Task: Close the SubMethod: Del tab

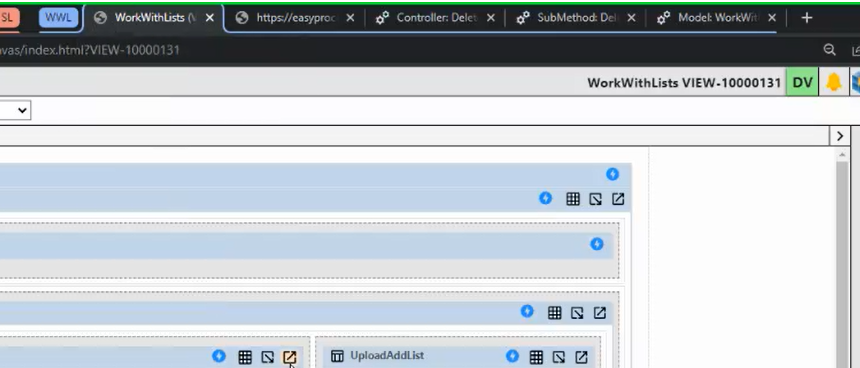Action: click(x=631, y=18)
